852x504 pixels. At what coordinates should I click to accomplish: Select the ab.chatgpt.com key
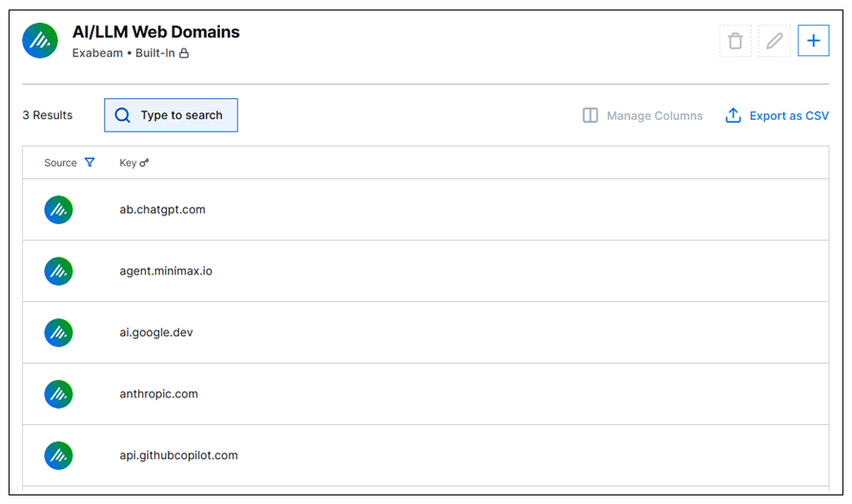pyautogui.click(x=162, y=210)
